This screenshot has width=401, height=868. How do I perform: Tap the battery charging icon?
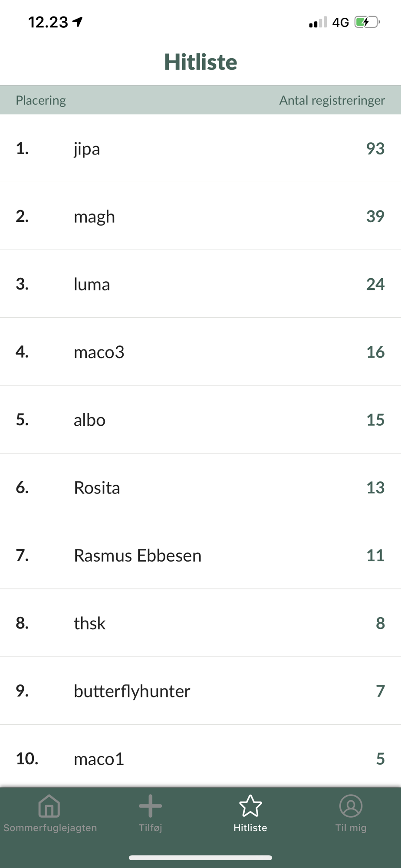367,22
